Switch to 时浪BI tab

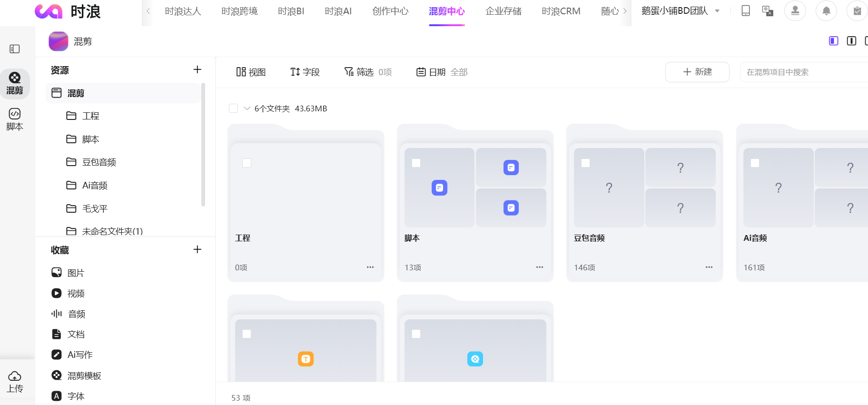coord(291,11)
